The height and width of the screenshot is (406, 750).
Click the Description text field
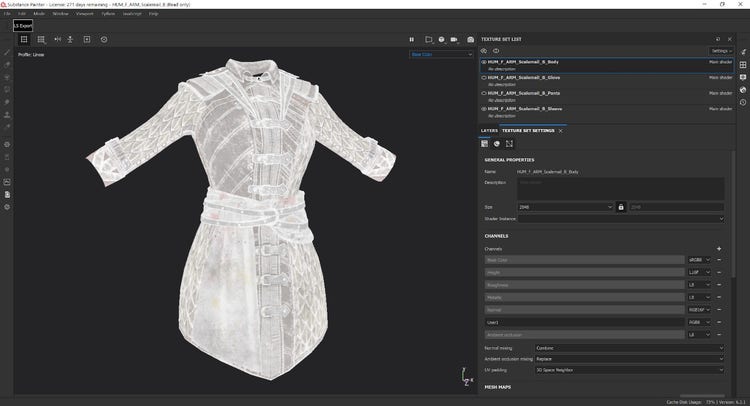(620, 188)
